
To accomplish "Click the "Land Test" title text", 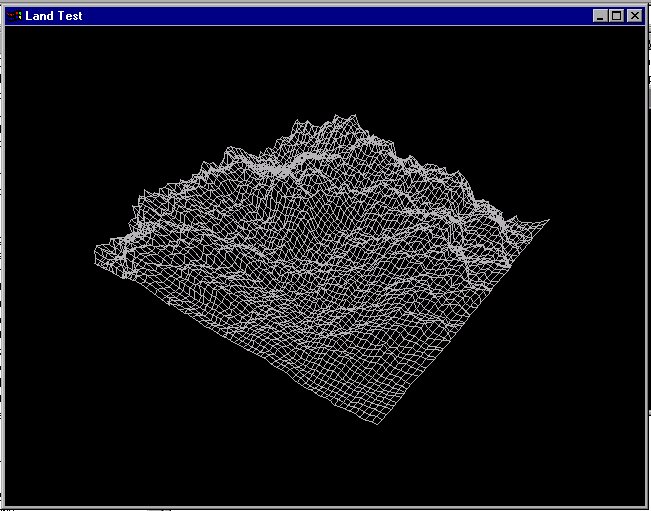I will tap(54, 16).
